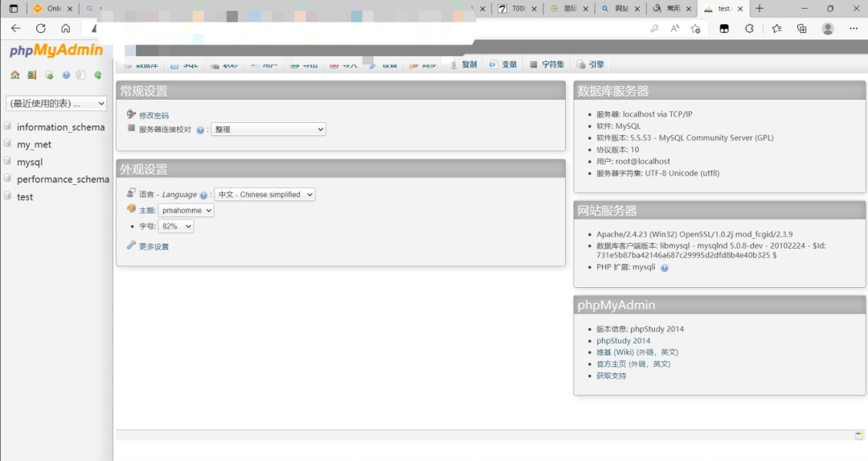Screen dimensions: 868x461
Task: Close the test browser tab
Action: pos(740,8)
